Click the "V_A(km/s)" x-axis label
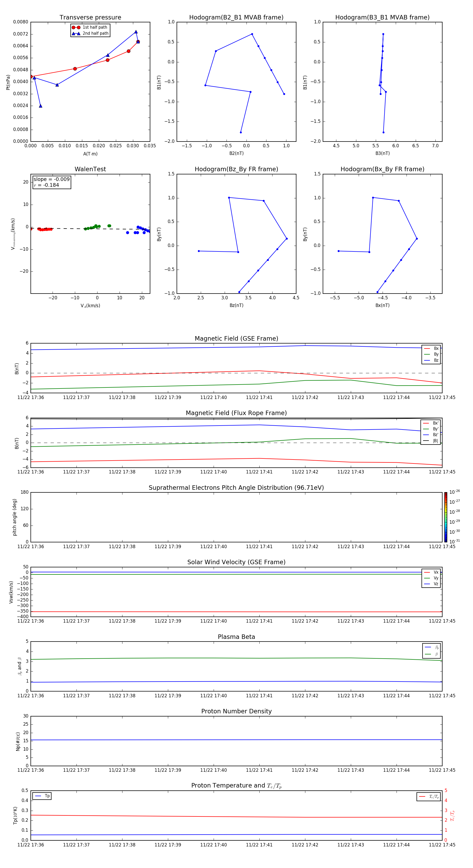473x868 pixels. pos(90,306)
